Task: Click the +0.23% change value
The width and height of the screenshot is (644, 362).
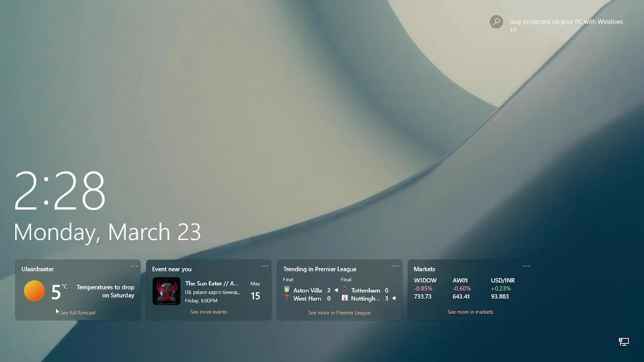Action: click(501, 289)
